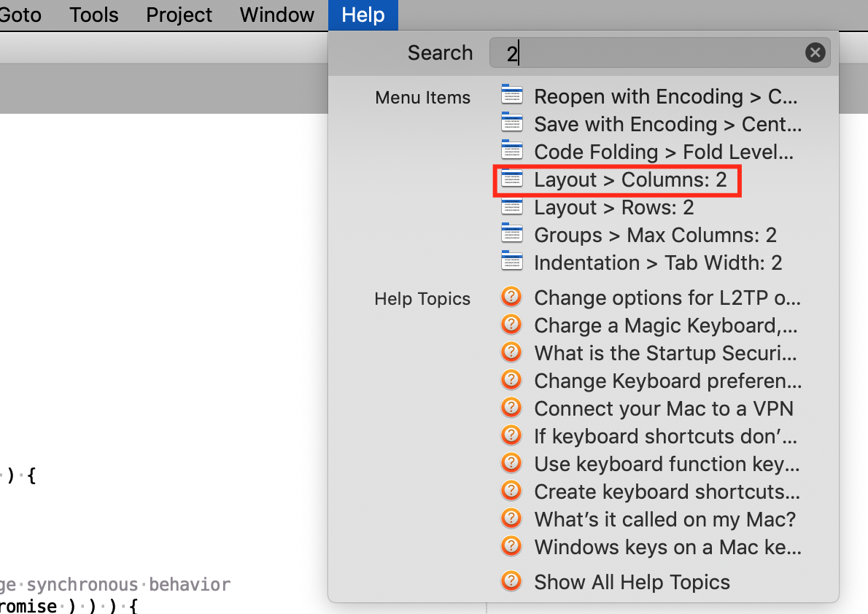Open help topic Create keyboard shortcuts
Viewport: 868px width, 614px height.
pos(667,491)
